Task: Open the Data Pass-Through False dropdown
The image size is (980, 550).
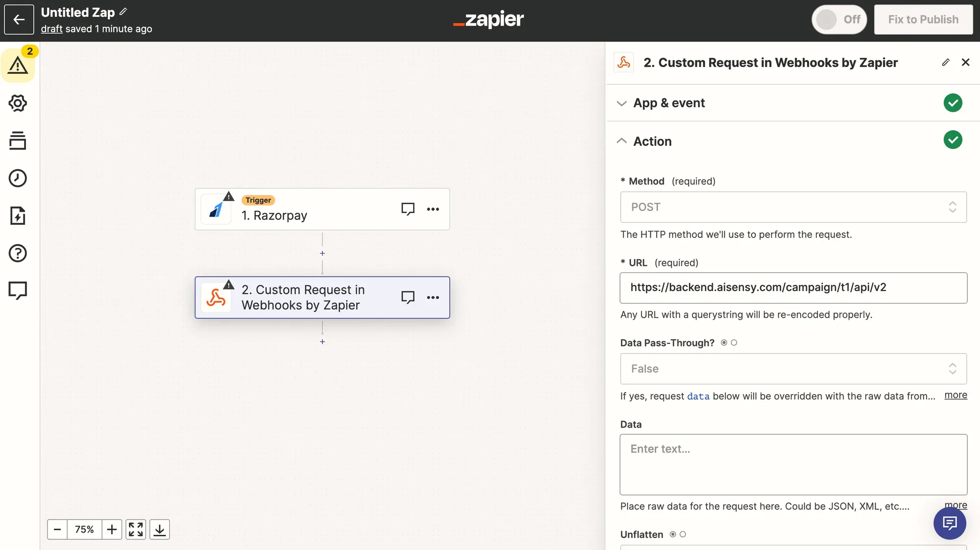Action: click(793, 369)
